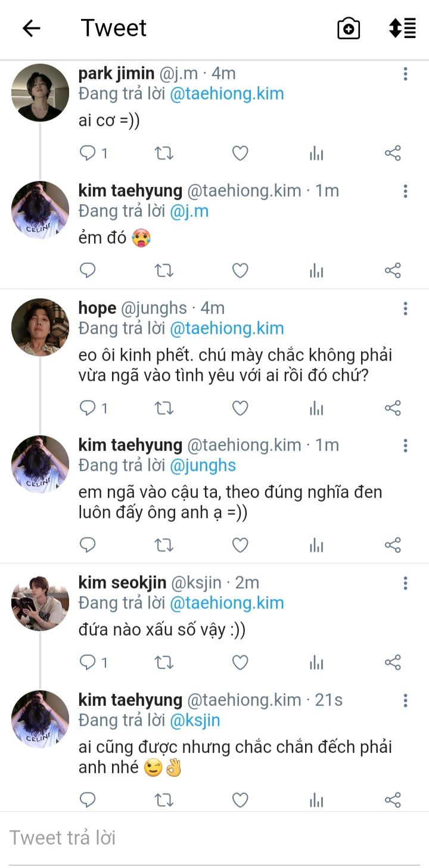Open more options on park jimin's tweet

[405, 74]
